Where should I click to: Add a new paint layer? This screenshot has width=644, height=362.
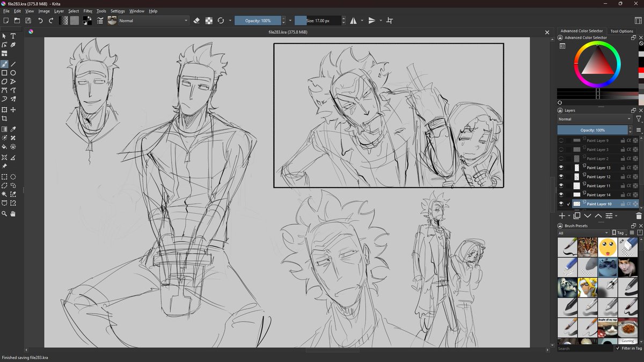point(562,216)
